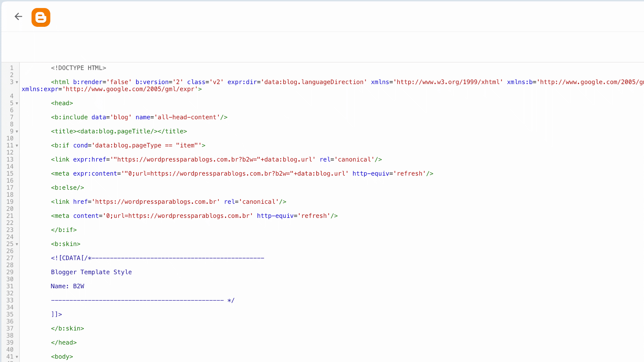This screenshot has height=362, width=644.
Task: Click line number 29 in the gutter
Action: point(10,272)
